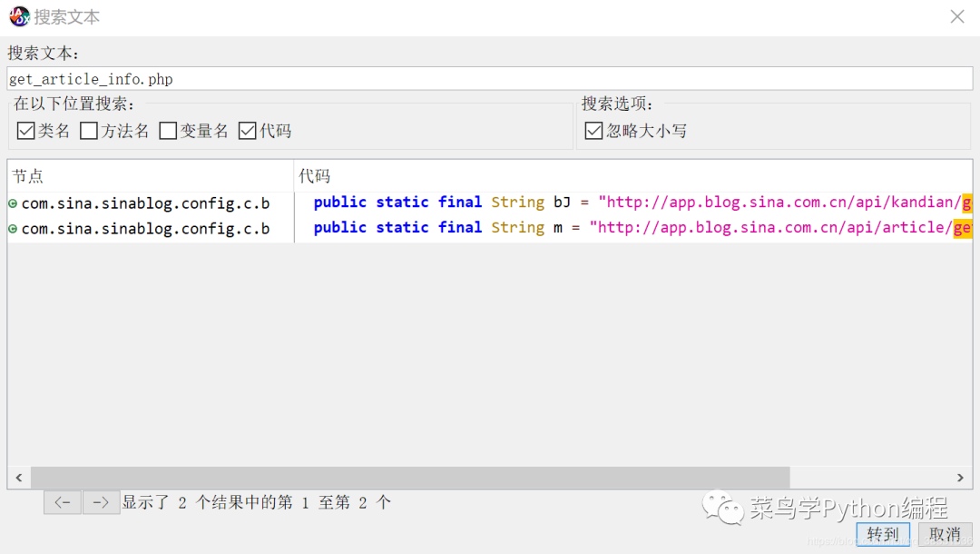The width and height of the screenshot is (980, 554).
Task: Click the 节点 column header
Action: pos(150,175)
